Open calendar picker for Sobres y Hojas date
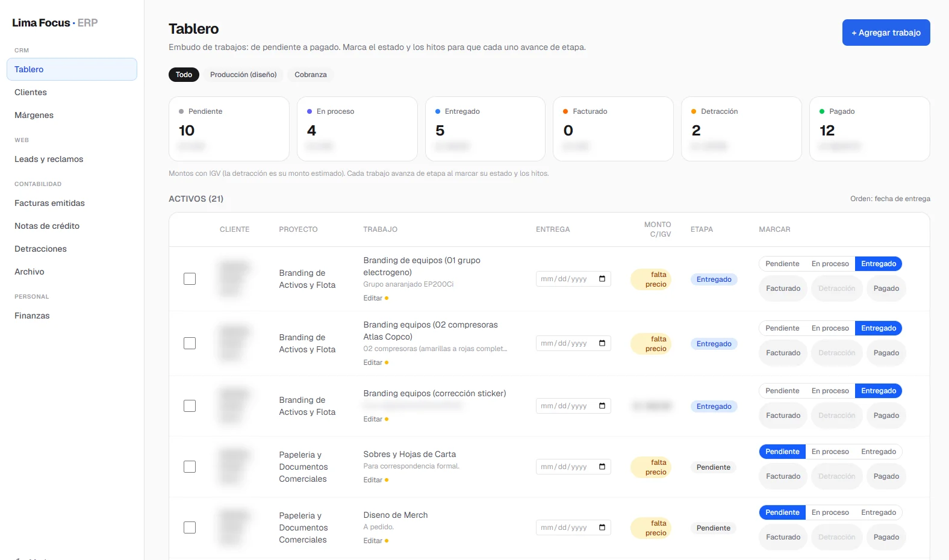This screenshot has height=560, width=949. coord(602,467)
